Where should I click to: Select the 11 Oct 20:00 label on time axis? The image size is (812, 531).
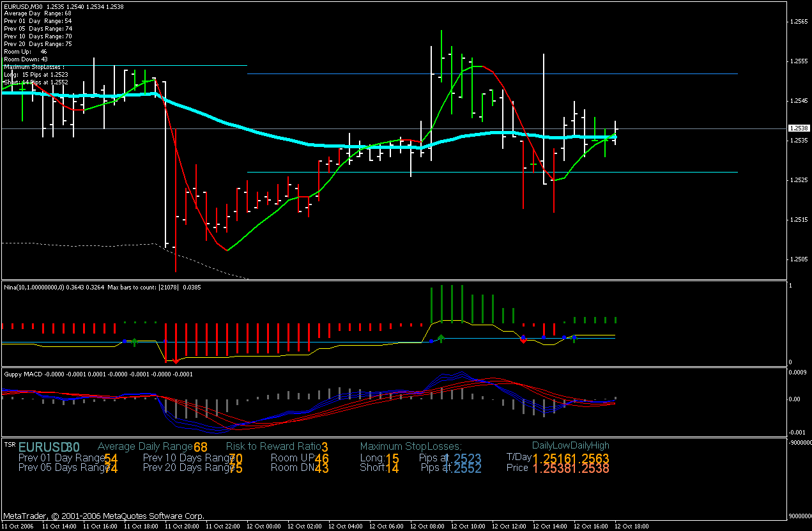pos(183,527)
